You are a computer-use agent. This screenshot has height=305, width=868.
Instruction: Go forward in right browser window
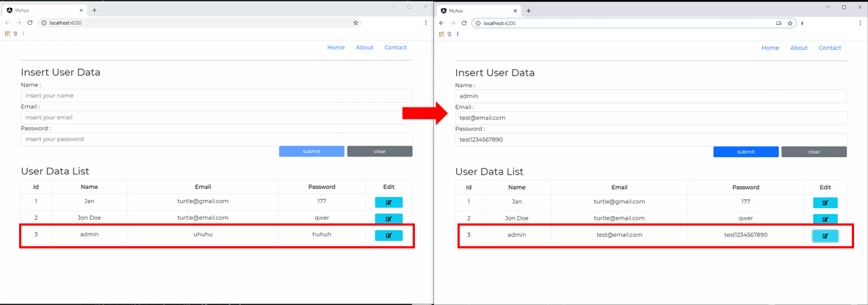pos(452,24)
